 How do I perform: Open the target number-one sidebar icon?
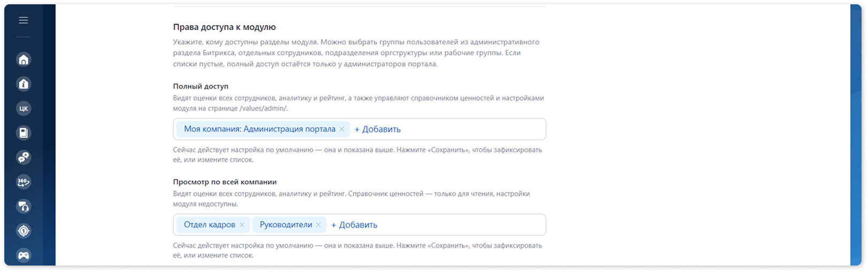point(24,231)
